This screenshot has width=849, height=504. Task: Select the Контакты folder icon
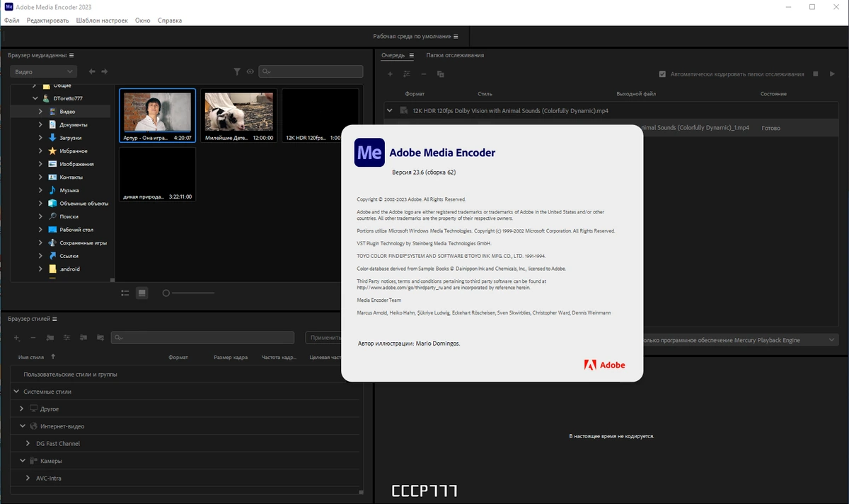point(52,177)
